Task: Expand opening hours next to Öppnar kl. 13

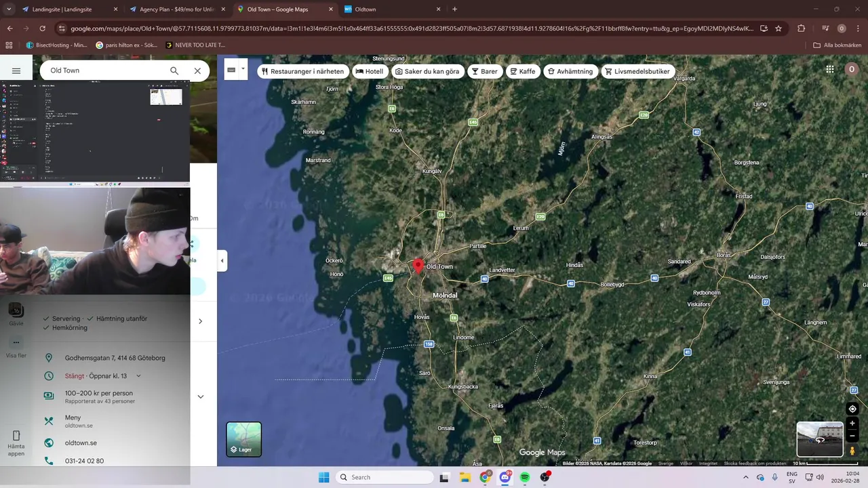Action: click(138, 376)
